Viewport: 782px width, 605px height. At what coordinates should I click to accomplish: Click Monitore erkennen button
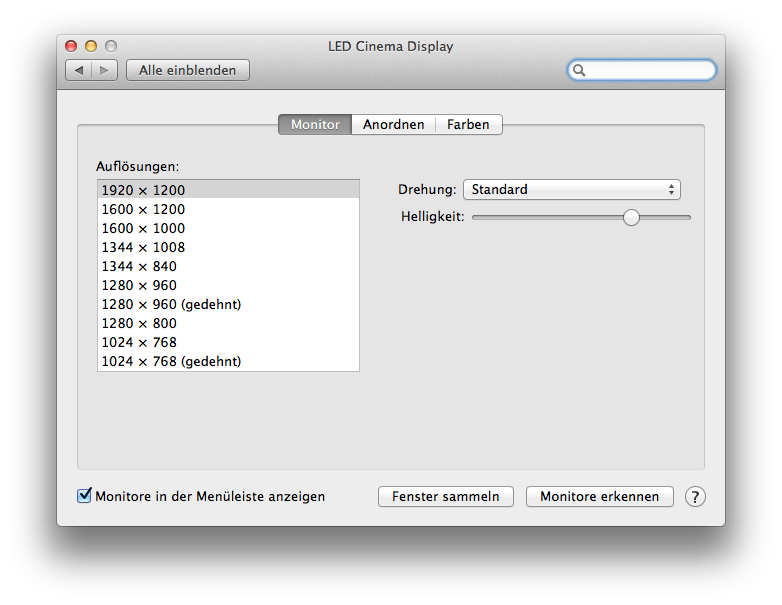(x=599, y=497)
